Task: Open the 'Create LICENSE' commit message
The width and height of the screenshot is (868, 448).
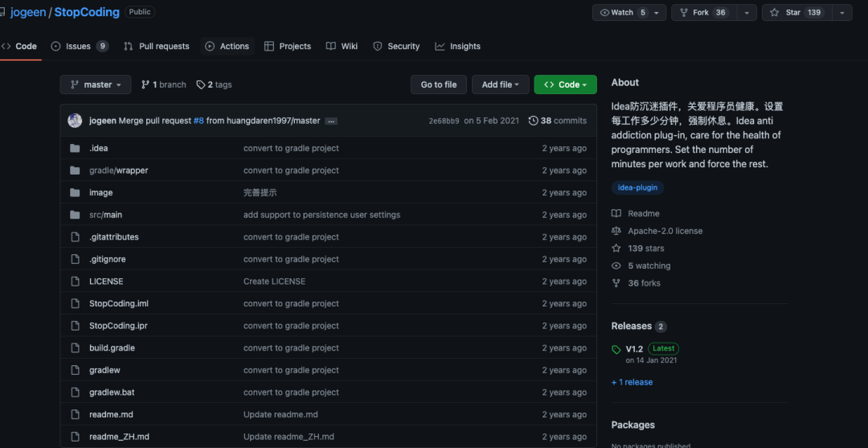Action: coord(274,282)
